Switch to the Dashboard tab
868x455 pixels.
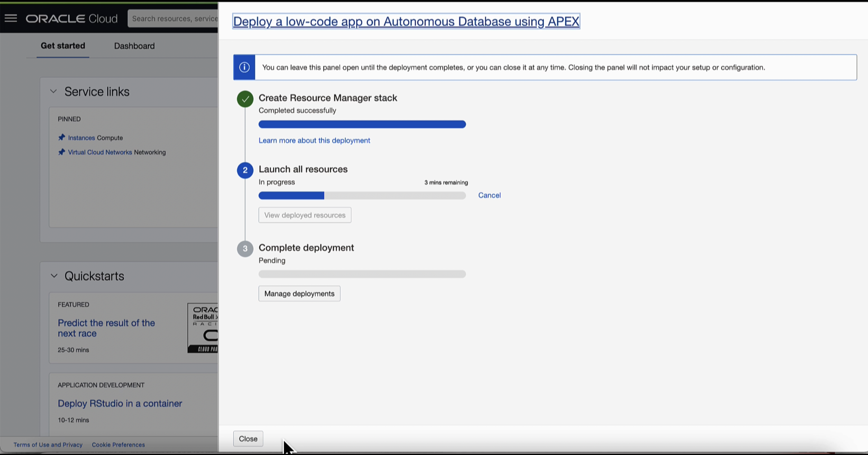tap(134, 46)
